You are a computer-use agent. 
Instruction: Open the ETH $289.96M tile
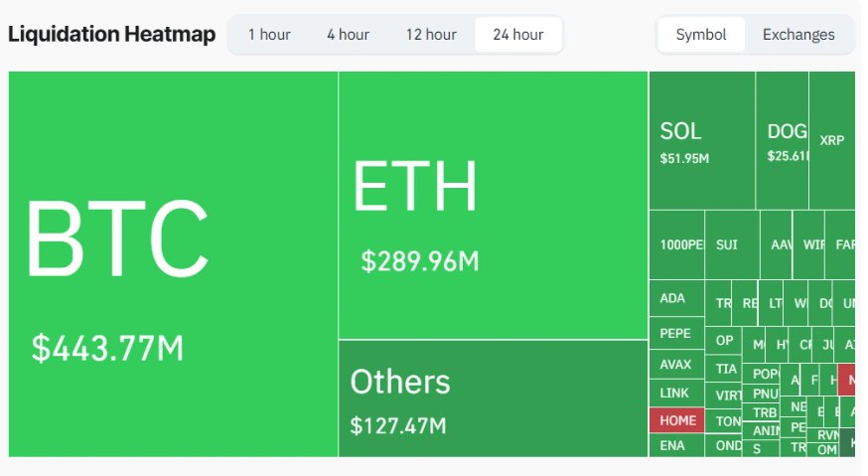494,205
